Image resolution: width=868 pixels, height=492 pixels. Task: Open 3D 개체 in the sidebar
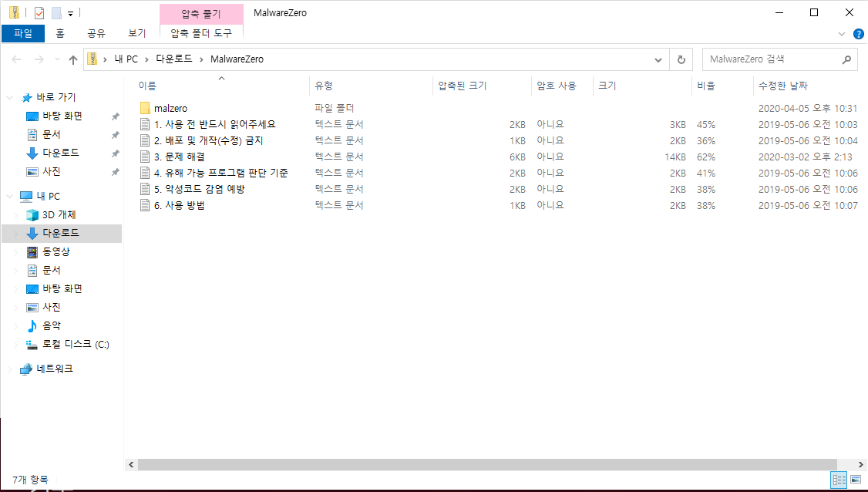[x=59, y=214]
